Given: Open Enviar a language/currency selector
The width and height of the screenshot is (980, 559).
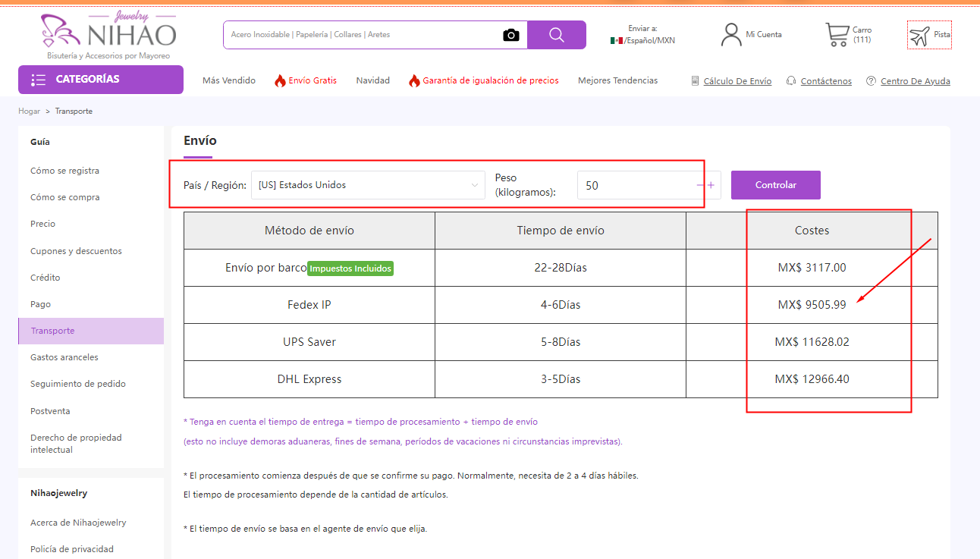Looking at the screenshot, I should pos(642,35).
